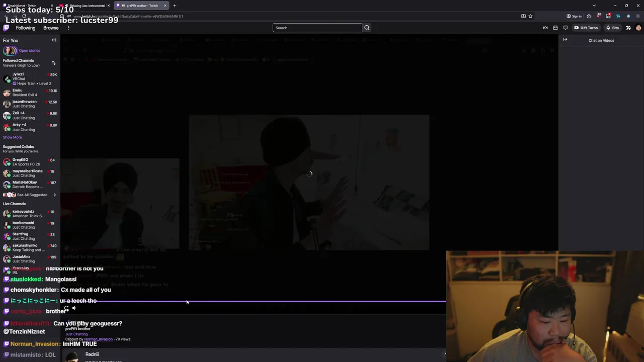The width and height of the screenshot is (644, 362).
Task: Open Jynxzi channel in sidebar
Action: click(x=30, y=79)
